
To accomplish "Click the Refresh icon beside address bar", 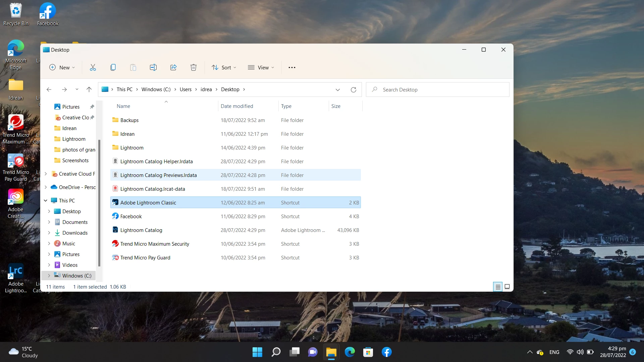I will coord(353,89).
